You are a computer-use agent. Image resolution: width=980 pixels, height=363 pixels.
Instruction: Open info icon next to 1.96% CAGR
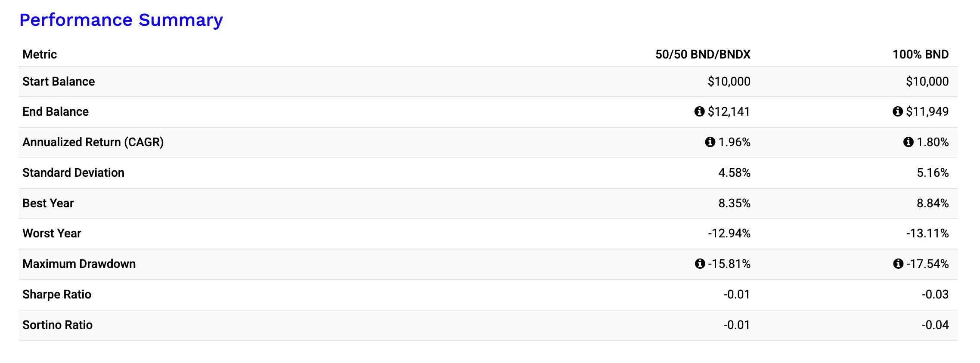point(710,142)
